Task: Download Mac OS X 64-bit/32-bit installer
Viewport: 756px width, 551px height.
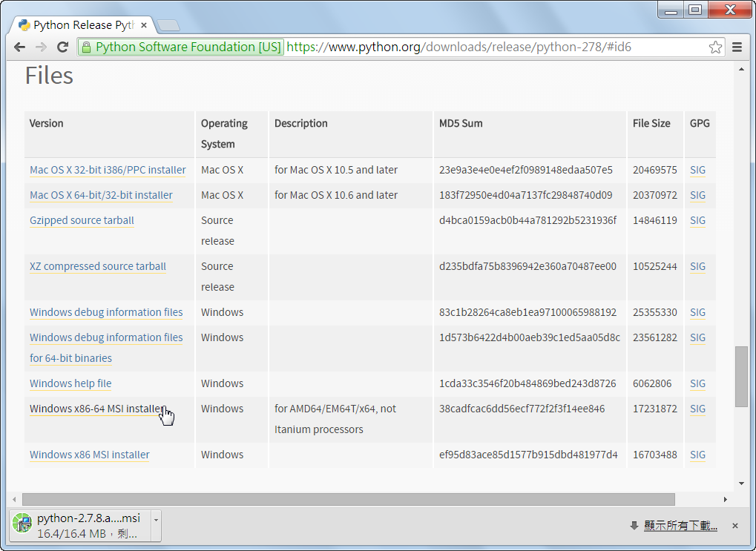Action: coord(101,195)
